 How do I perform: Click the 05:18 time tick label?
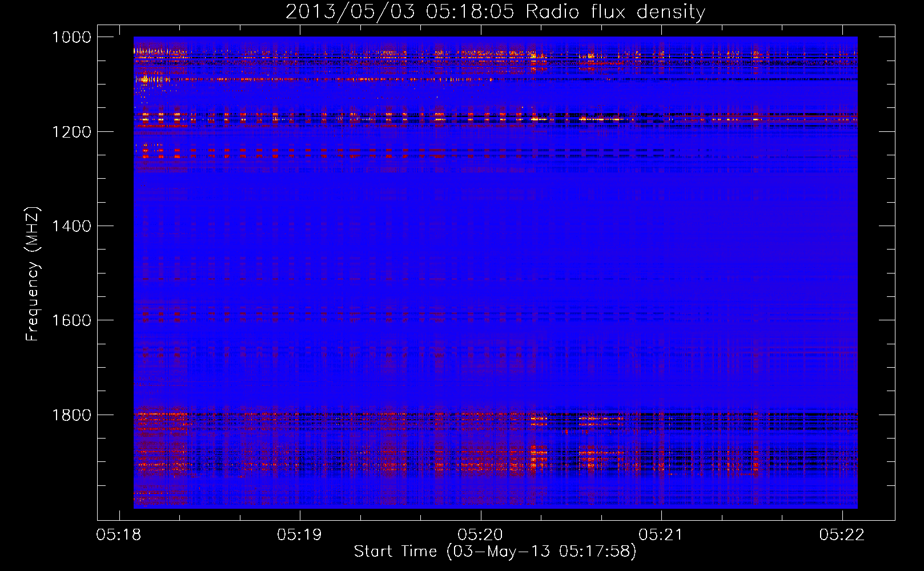click(119, 534)
